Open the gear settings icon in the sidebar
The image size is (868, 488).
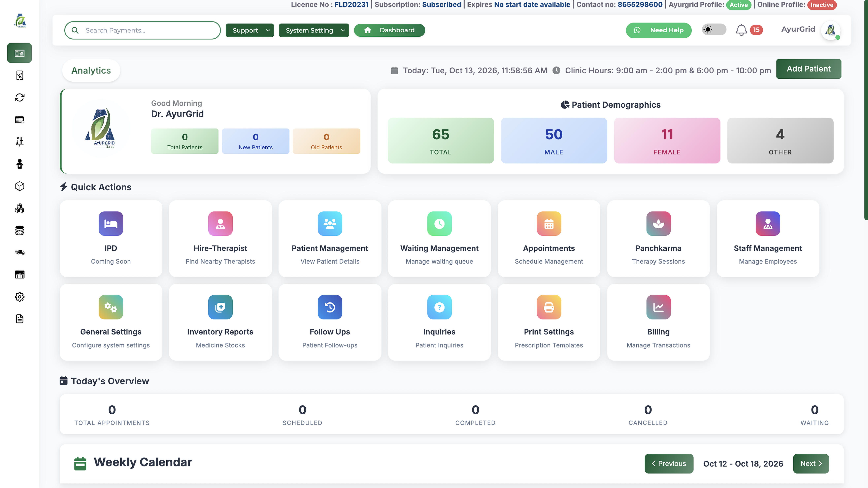20,297
